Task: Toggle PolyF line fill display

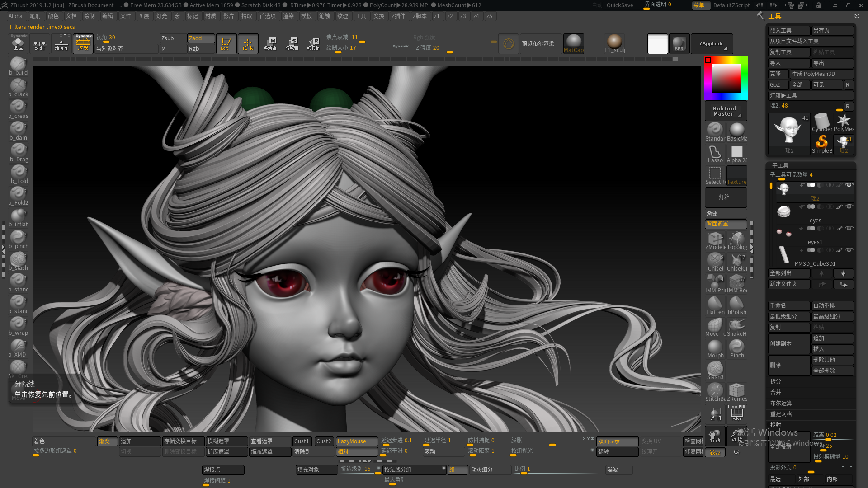Action: [x=737, y=413]
